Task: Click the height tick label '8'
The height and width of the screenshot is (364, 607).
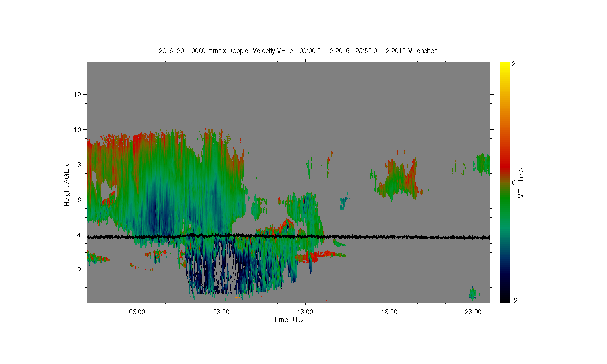Action: (x=80, y=165)
